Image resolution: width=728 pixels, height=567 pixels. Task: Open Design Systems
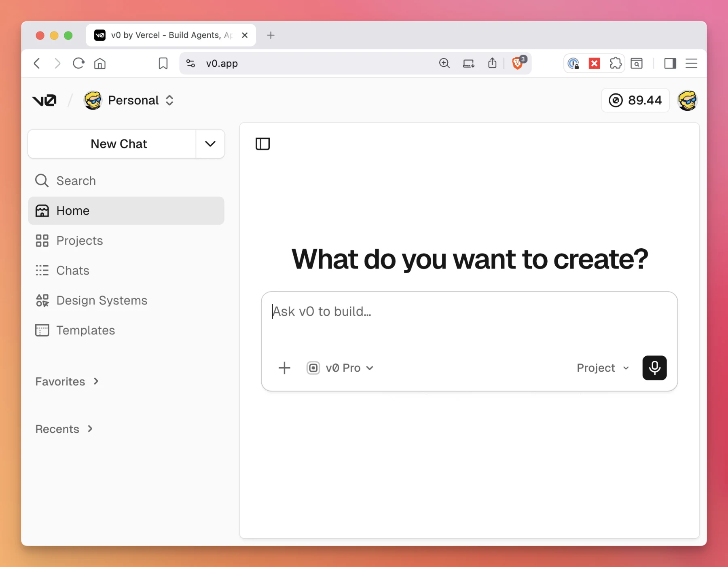point(126,300)
